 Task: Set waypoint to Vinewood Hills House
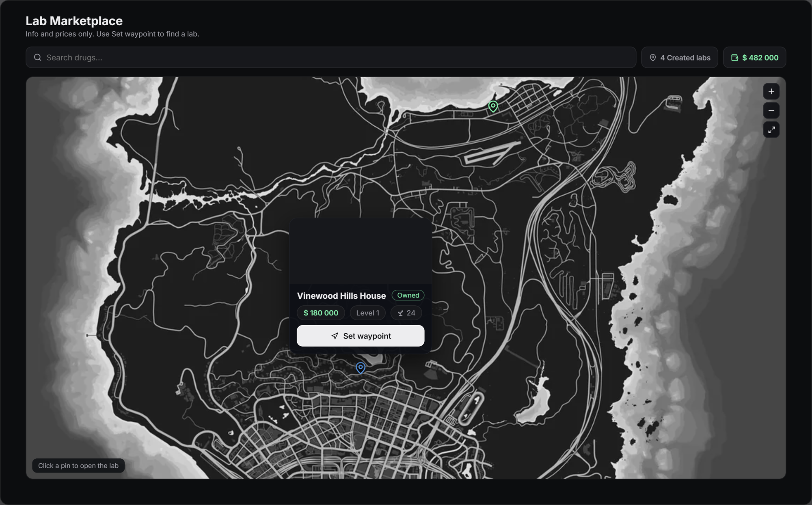[361, 336]
